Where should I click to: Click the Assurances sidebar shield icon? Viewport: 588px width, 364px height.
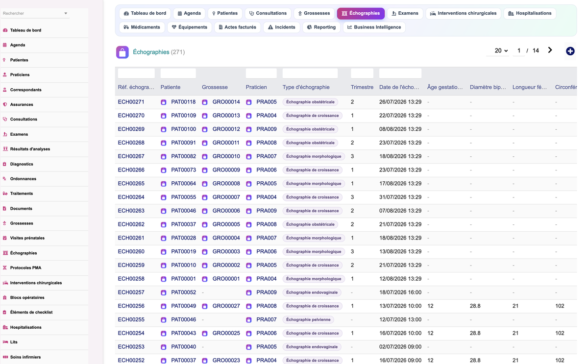tap(5, 104)
